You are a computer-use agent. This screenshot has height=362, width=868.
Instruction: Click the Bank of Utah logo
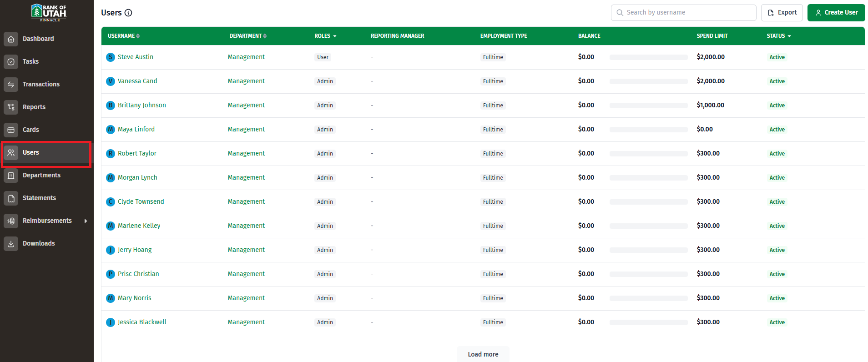tap(49, 12)
